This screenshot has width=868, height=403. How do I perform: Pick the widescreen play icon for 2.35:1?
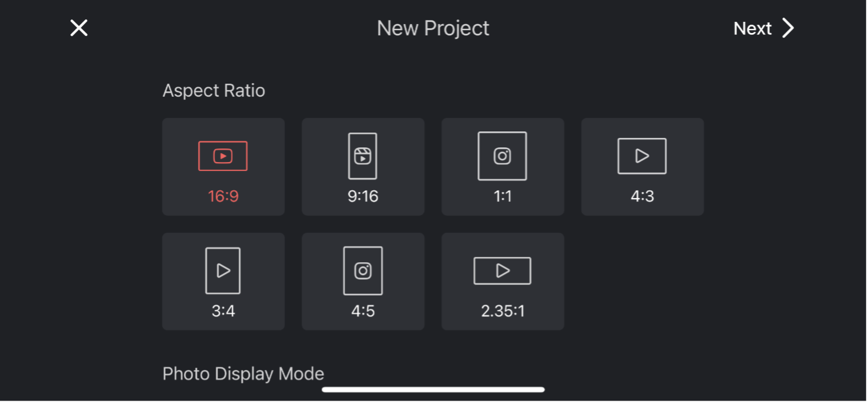click(502, 270)
